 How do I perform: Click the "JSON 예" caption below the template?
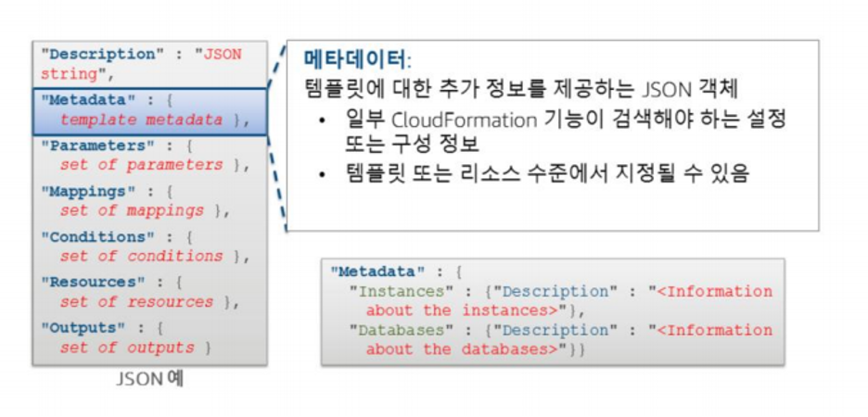[149, 379]
